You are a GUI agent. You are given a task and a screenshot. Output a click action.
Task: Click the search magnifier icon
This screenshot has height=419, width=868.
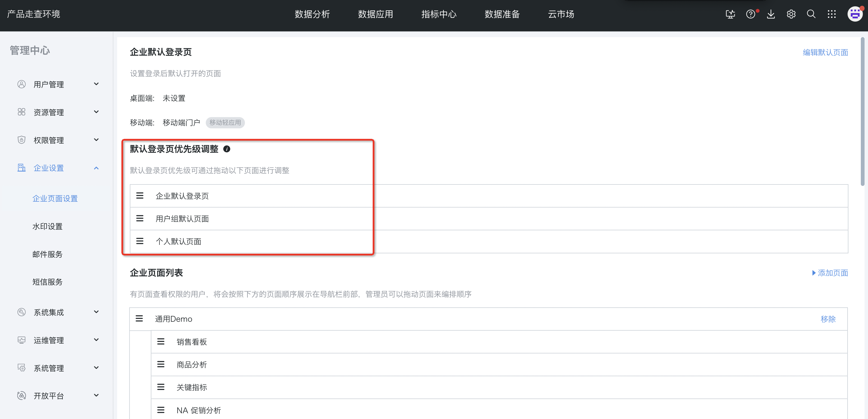tap(811, 14)
